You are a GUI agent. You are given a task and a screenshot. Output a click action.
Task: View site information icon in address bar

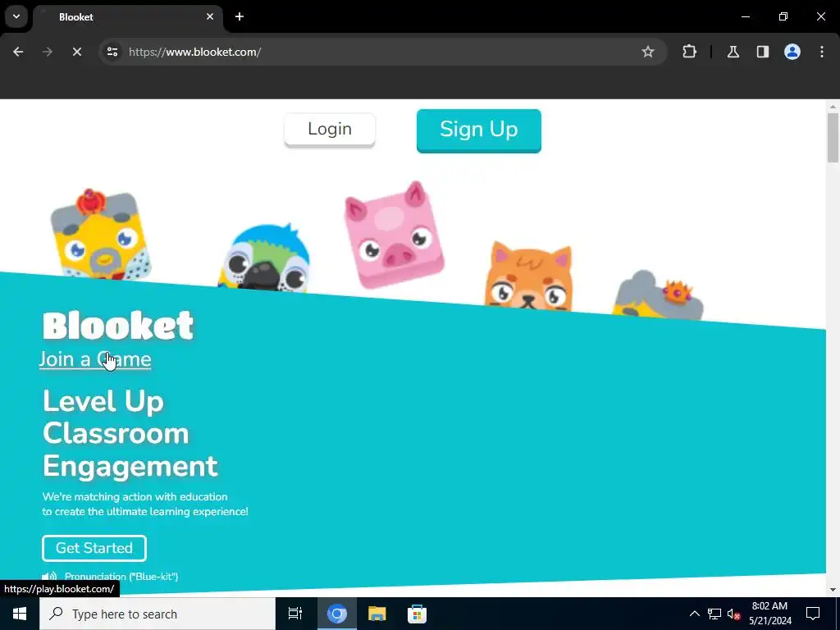pos(112,52)
